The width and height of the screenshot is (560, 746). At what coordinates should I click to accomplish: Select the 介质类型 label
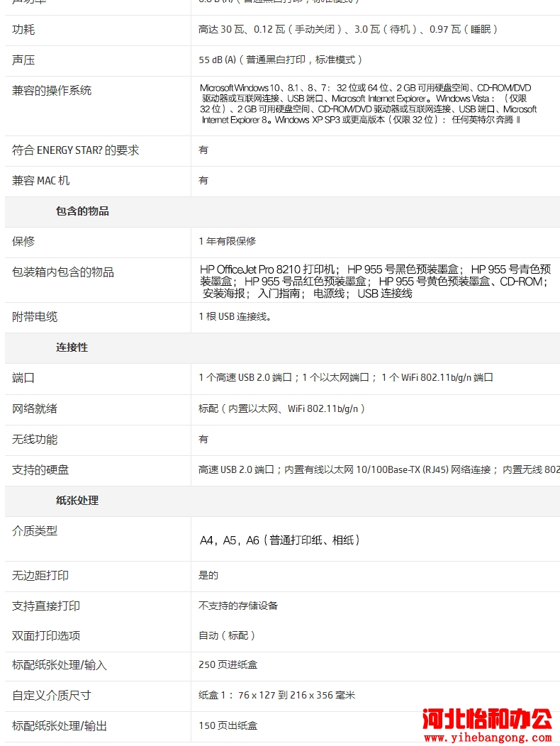point(35,531)
